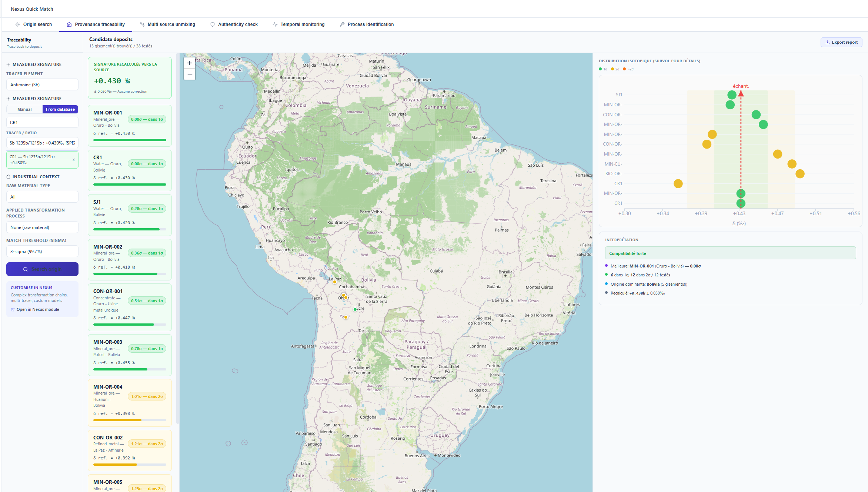
Task: Zoom out on the map
Action: pos(190,74)
